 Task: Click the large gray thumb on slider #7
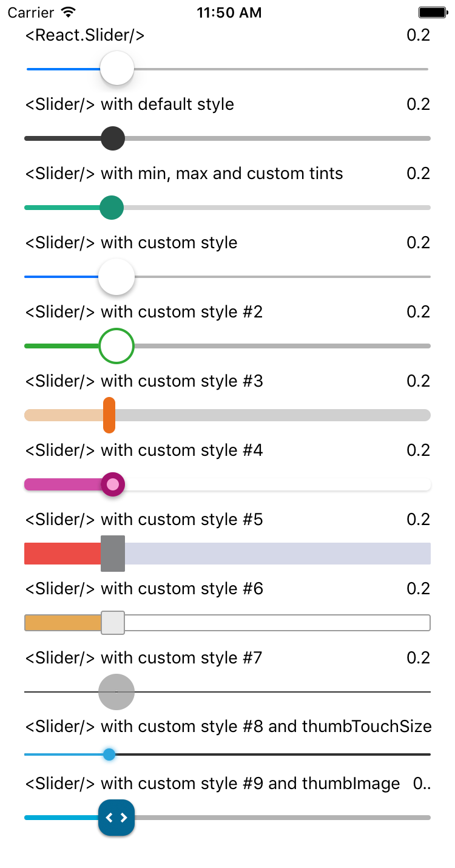click(116, 692)
